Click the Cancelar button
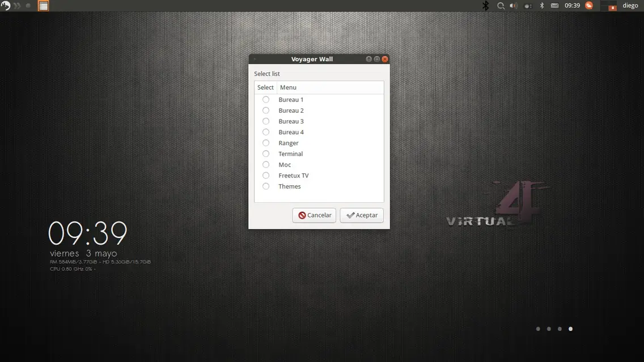Viewport: 644px width, 362px height. (x=314, y=215)
